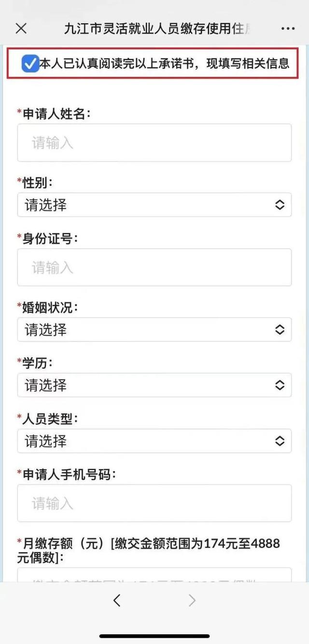Tap the 学历 field's up-down arrows
Screen dimensions: 309x644
click(x=280, y=385)
